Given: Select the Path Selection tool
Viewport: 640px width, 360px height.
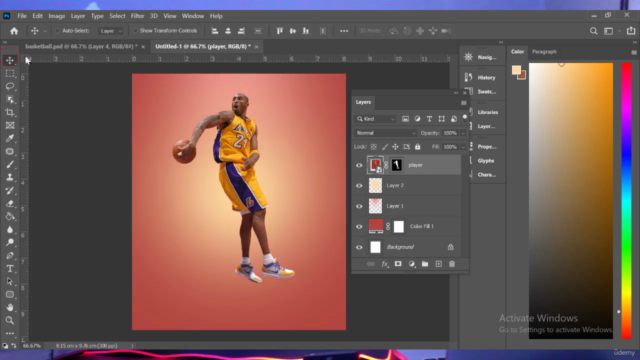Looking at the screenshot, I should pos(10,282).
